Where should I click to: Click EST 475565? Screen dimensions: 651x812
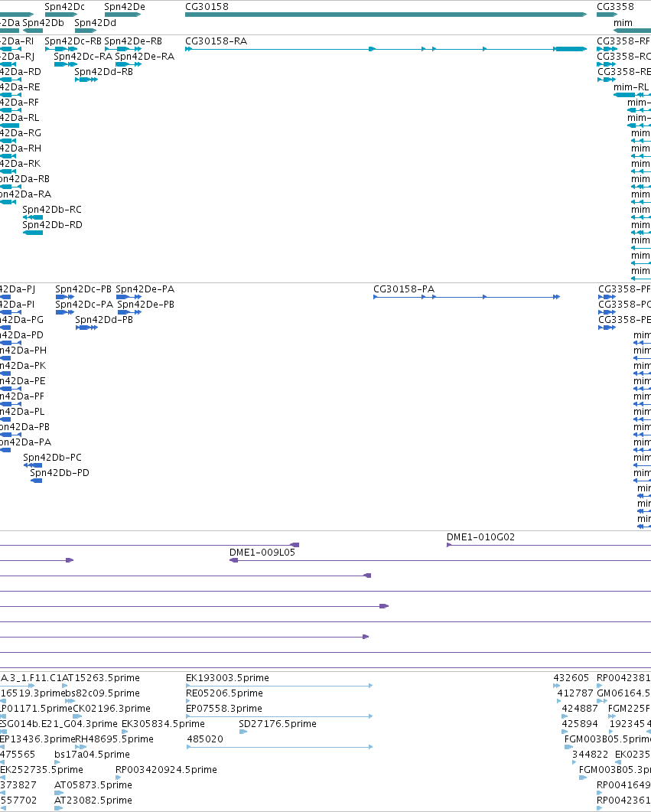pos(18,755)
